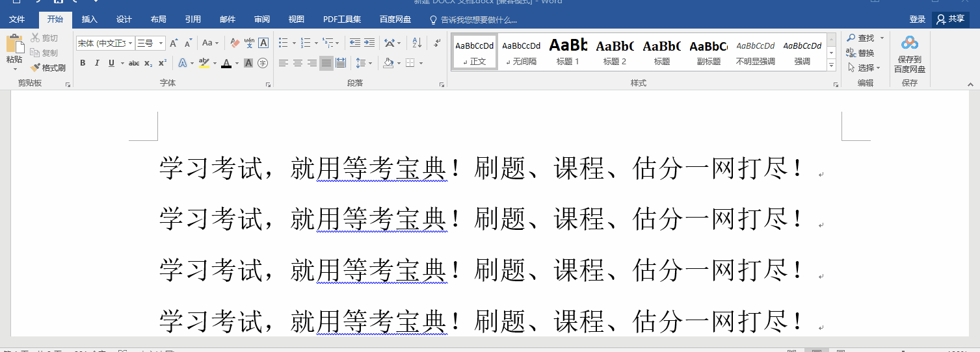Screen dimensions: 980x352
Task: Apply yellow text highlight color
Action: pyautogui.click(x=204, y=63)
